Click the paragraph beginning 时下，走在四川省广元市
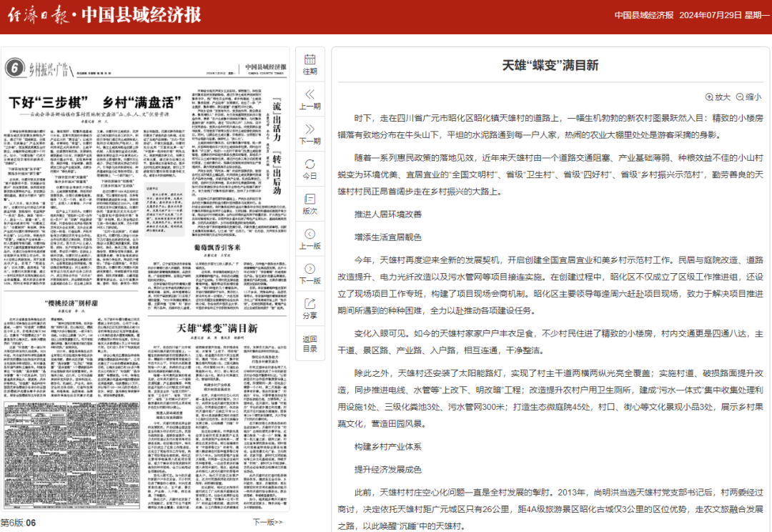Screen dimensions: 772x532 [x=550, y=127]
